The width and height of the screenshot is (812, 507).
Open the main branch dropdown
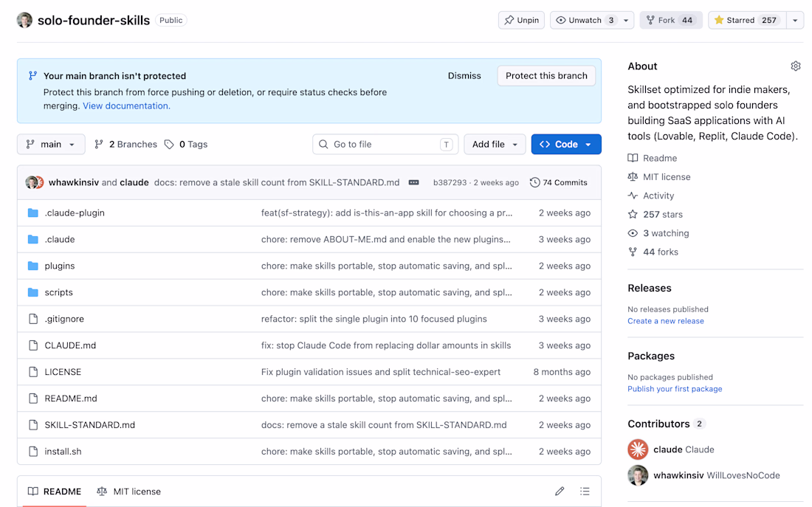point(51,144)
